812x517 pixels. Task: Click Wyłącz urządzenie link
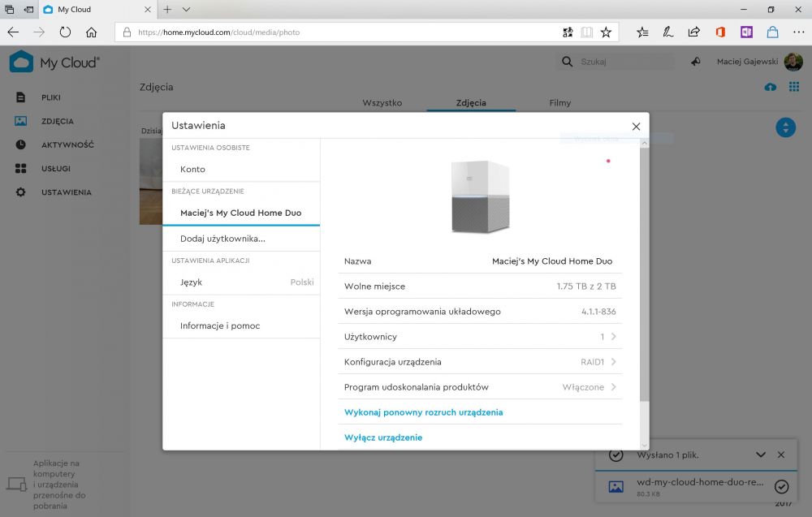pyautogui.click(x=383, y=437)
